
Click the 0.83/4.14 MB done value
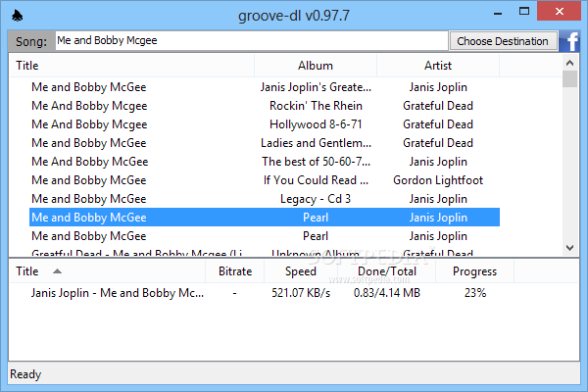pos(387,293)
